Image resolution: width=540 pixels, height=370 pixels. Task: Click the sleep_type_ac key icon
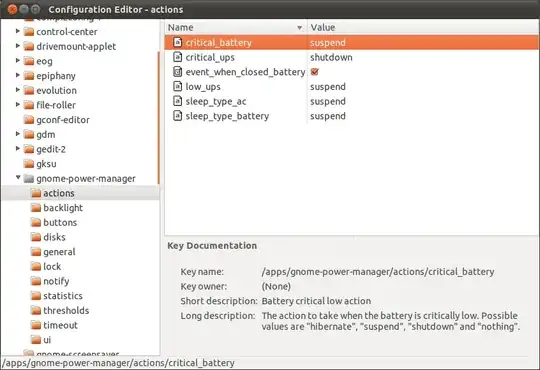tap(177, 101)
